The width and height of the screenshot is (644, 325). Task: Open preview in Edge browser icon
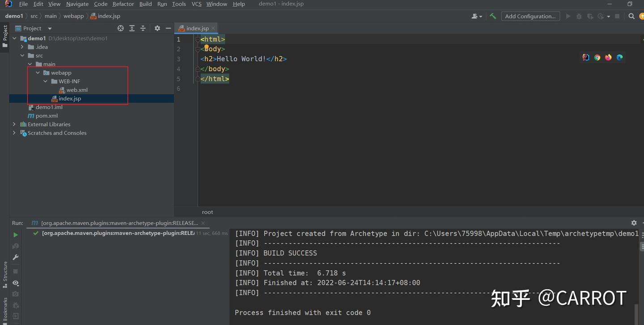click(619, 57)
